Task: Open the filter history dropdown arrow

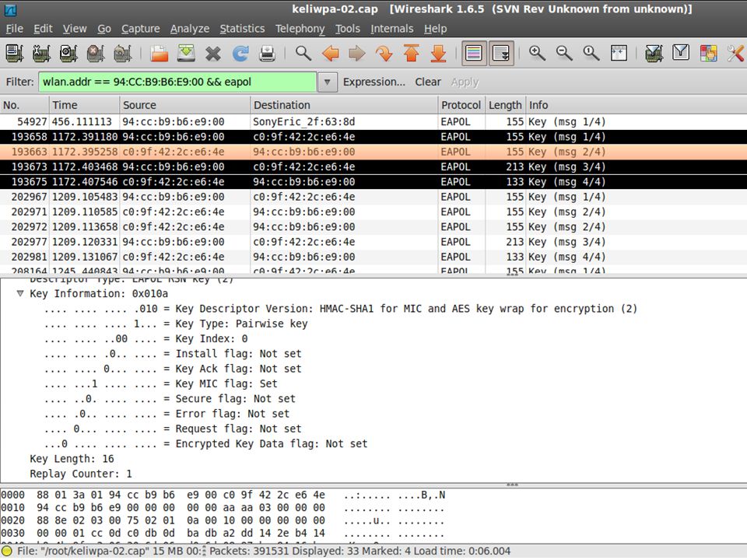Action: [x=328, y=82]
